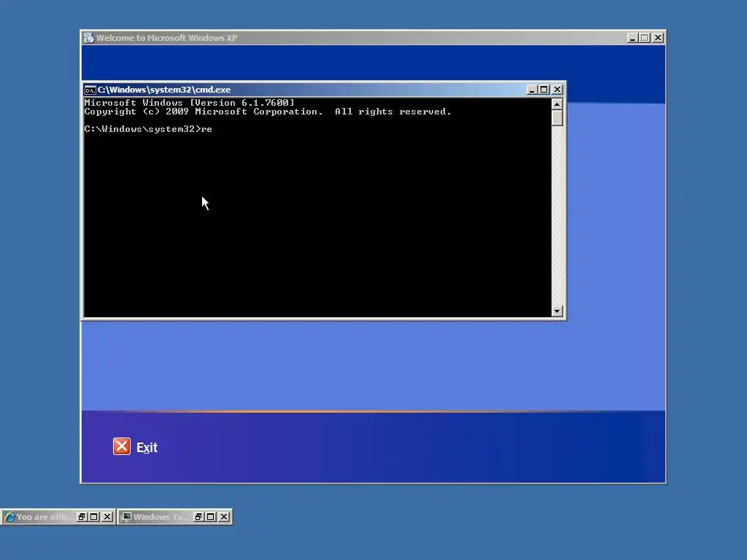This screenshot has height=560, width=747.
Task: Click the Exit label in Welcome window
Action: 147,448
